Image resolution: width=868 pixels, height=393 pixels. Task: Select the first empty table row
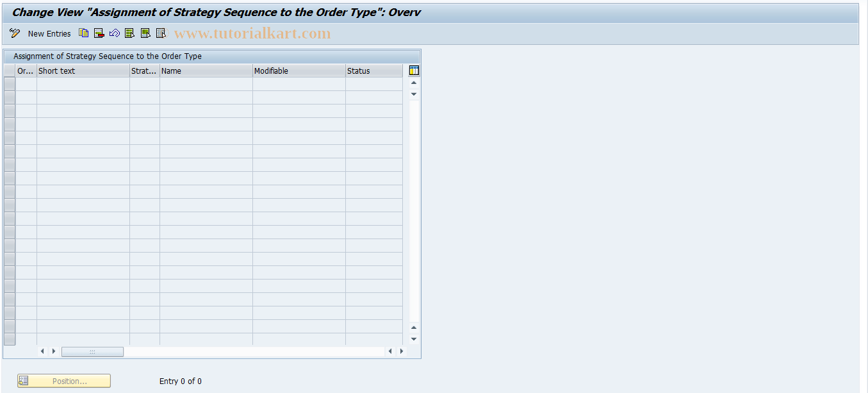(9, 83)
